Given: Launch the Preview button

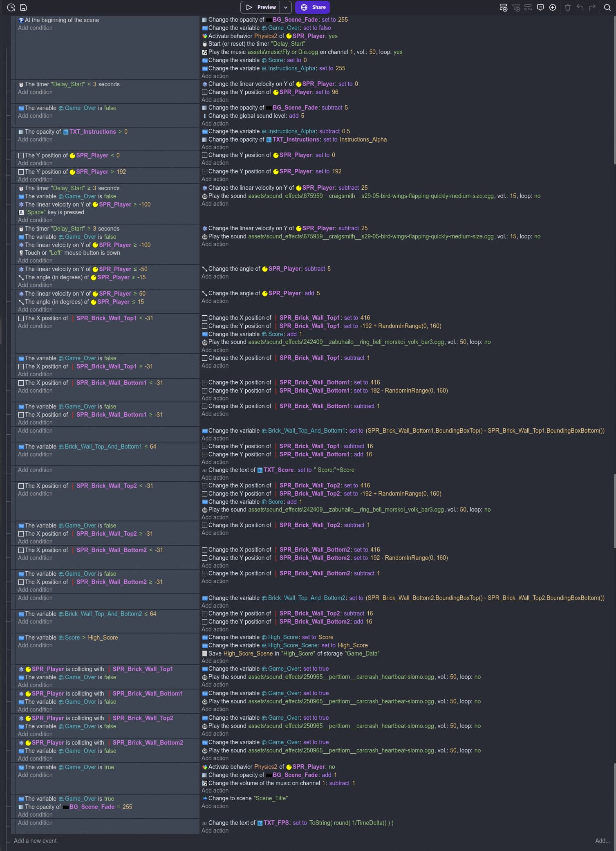Looking at the screenshot, I should click(260, 7).
